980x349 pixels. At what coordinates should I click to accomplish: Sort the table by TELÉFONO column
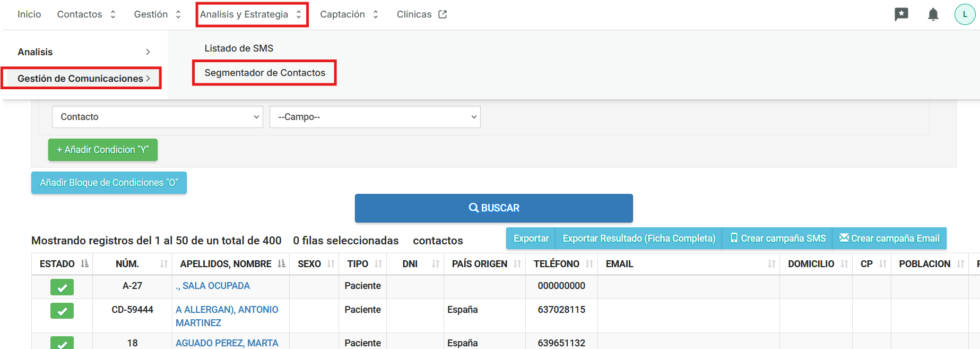point(589,264)
